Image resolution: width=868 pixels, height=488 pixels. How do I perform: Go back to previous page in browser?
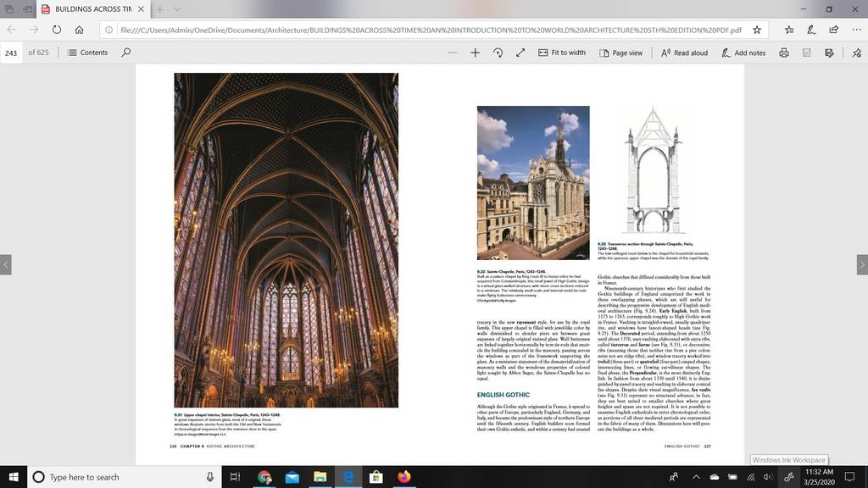coord(12,30)
